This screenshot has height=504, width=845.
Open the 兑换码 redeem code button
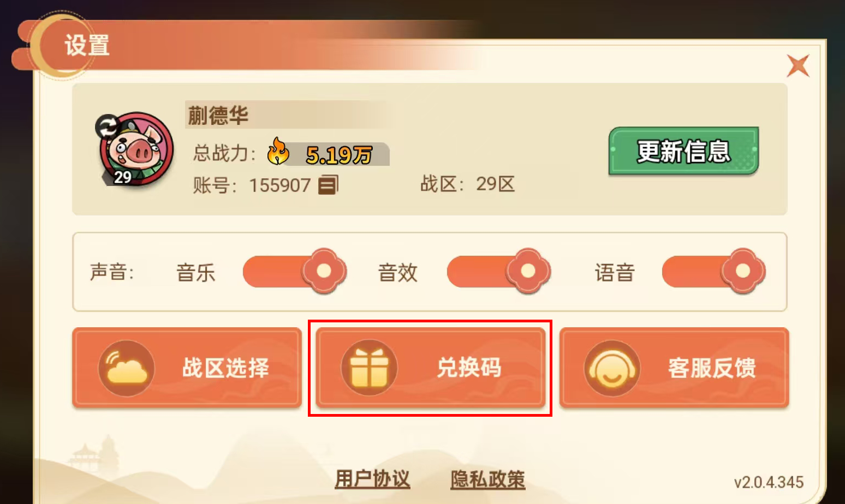430,368
